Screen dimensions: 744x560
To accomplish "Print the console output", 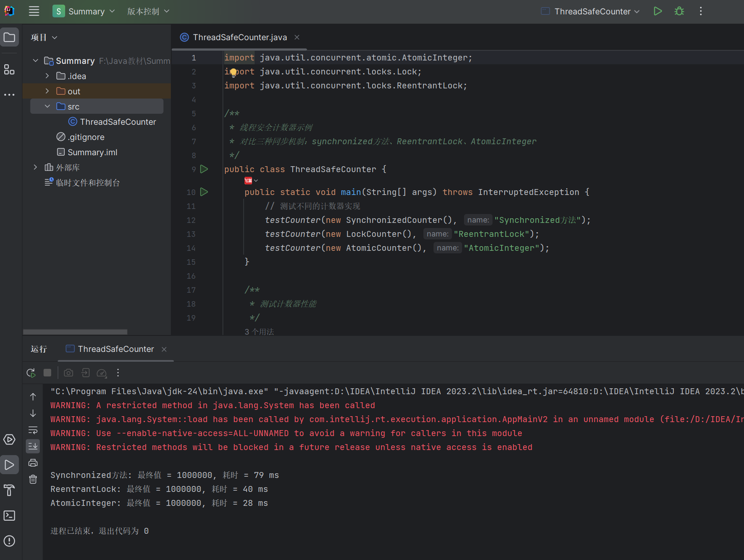I will coord(33,463).
